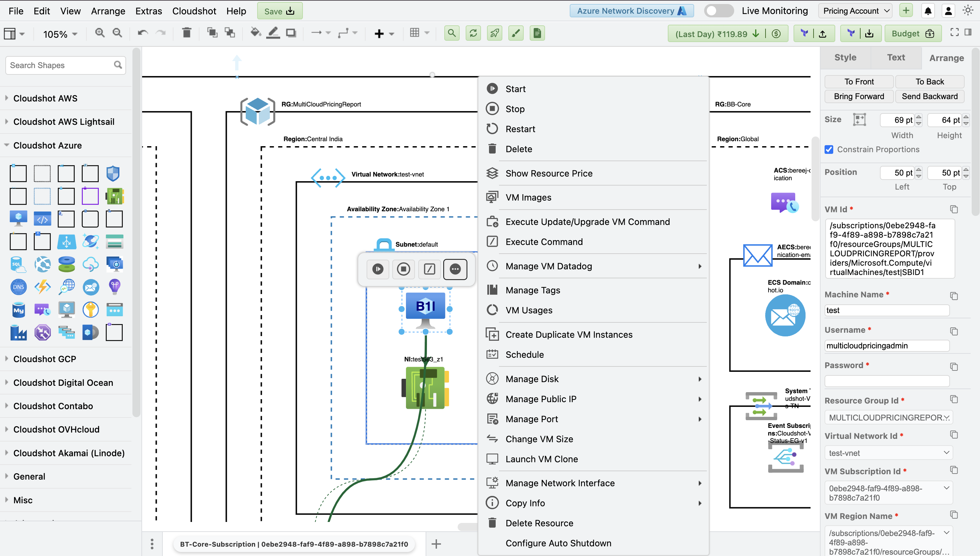The height and width of the screenshot is (556, 980).
Task: Click the Budget button
Action: coord(913,33)
